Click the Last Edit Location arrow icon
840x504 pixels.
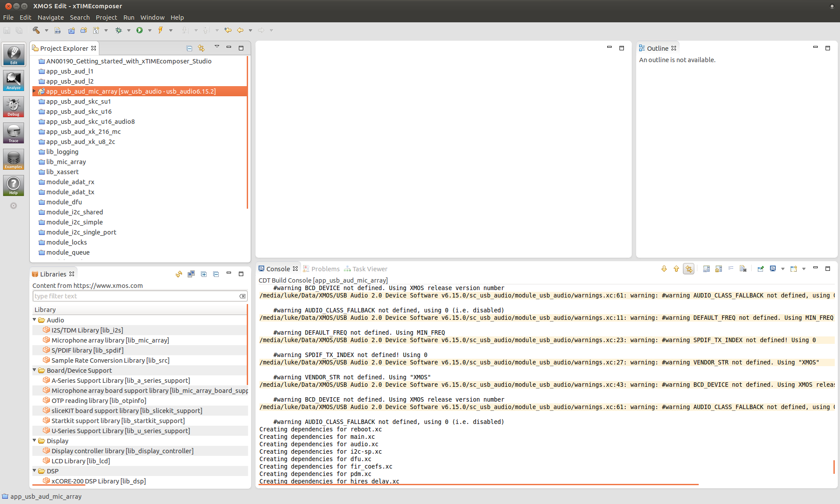coord(228,30)
